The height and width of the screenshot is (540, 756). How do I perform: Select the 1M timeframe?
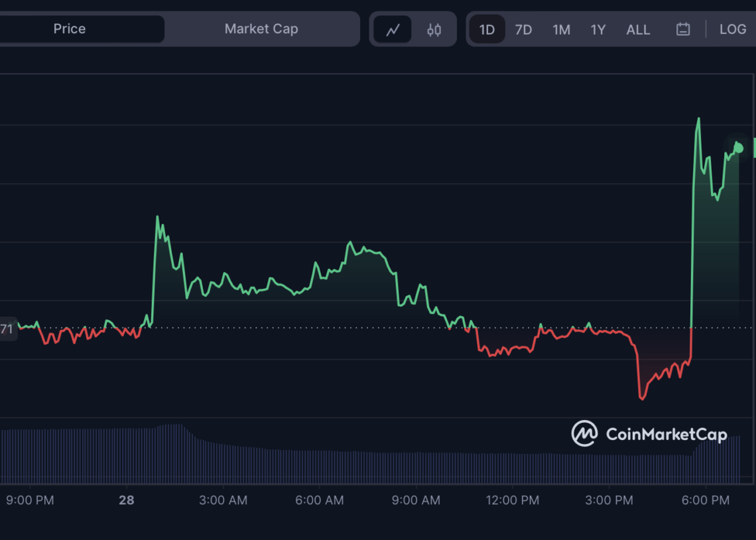[x=561, y=29]
